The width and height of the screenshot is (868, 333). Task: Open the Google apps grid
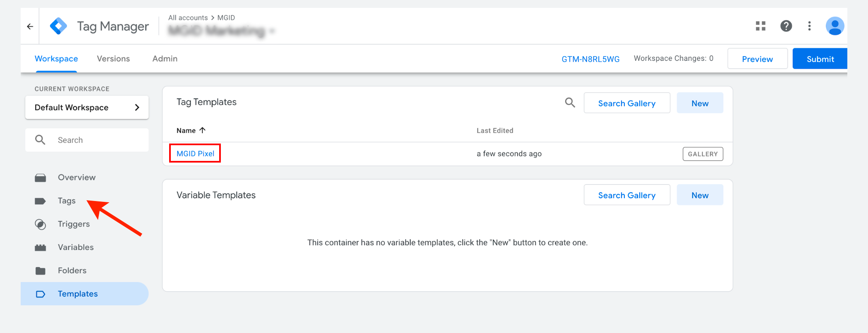coord(760,26)
